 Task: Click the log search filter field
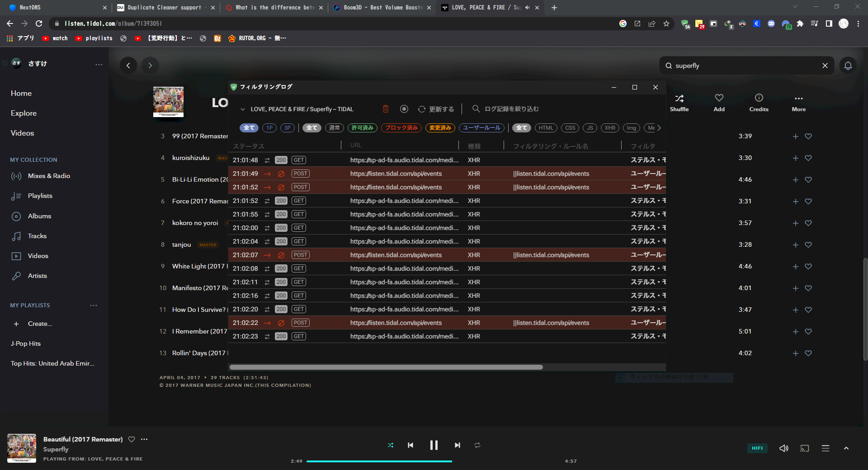click(511, 109)
